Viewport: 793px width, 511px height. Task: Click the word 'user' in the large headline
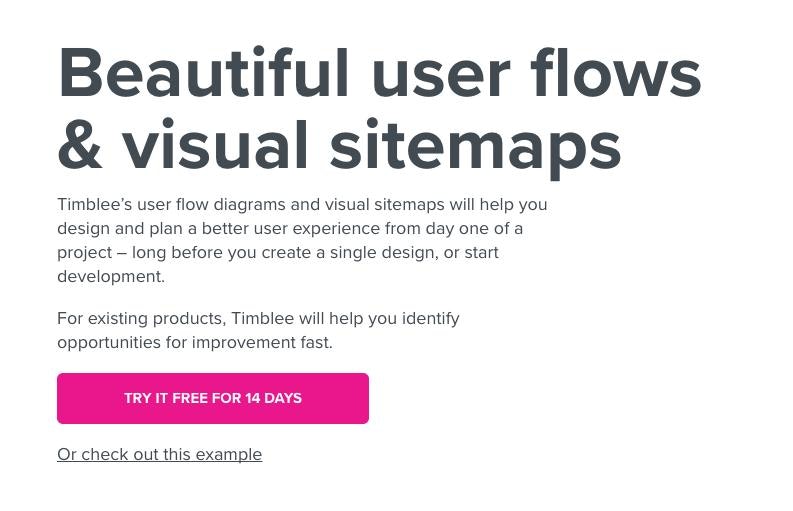[441, 78]
